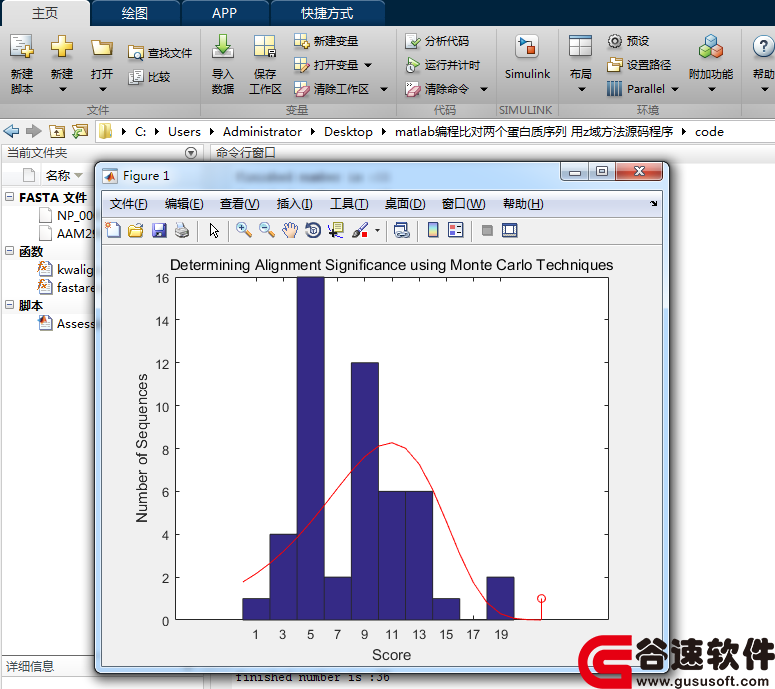Click Run and Time (运行并计时) button
775x689 pixels.
pyautogui.click(x=443, y=65)
